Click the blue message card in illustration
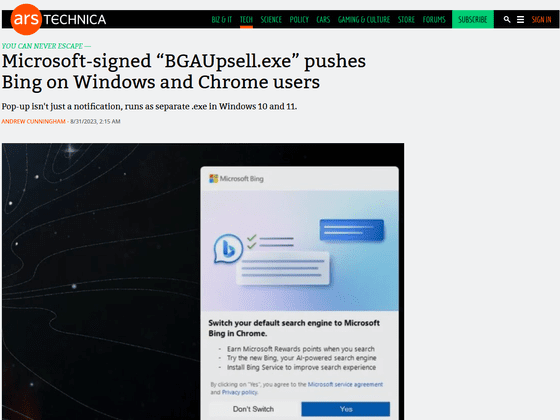Image resolution: width=560 pixels, height=420 pixels. coord(352,230)
